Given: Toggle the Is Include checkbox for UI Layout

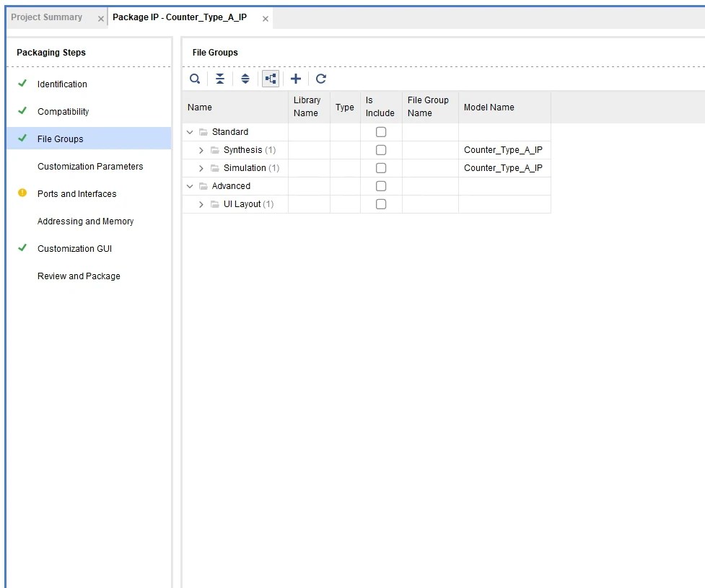Looking at the screenshot, I should click(x=381, y=204).
